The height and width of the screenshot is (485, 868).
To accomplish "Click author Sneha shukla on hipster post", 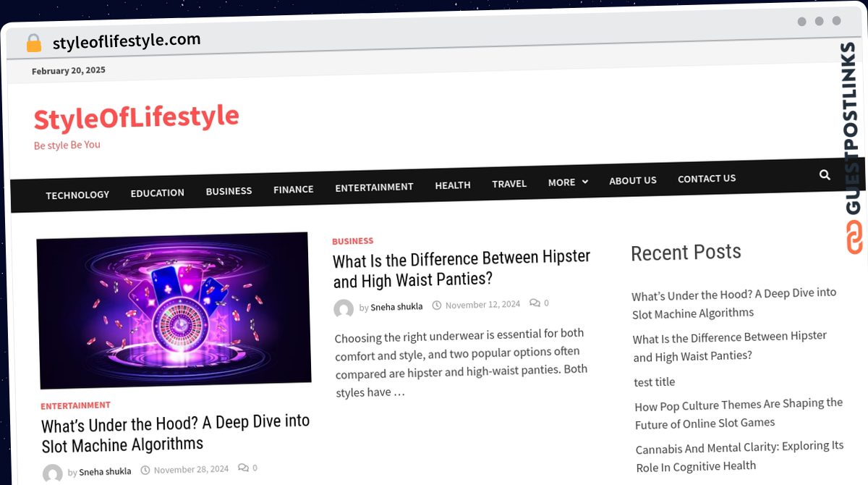I will [396, 307].
